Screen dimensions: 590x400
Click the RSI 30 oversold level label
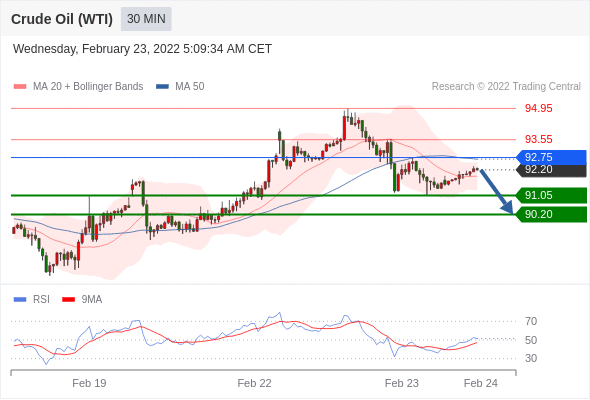(531, 358)
